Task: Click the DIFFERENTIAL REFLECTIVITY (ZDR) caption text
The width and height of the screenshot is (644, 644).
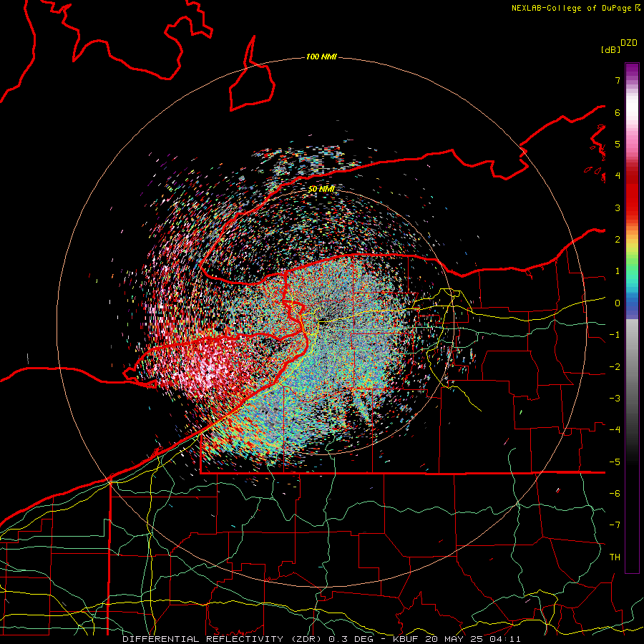Action: click(223, 639)
